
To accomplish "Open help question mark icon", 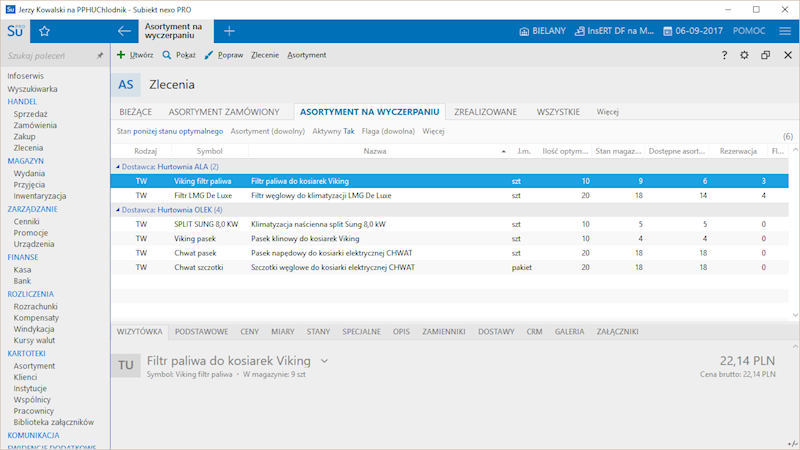I will coord(724,55).
